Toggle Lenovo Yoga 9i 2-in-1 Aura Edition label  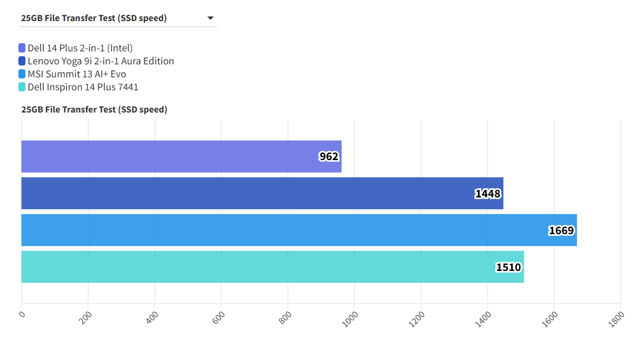[x=101, y=61]
